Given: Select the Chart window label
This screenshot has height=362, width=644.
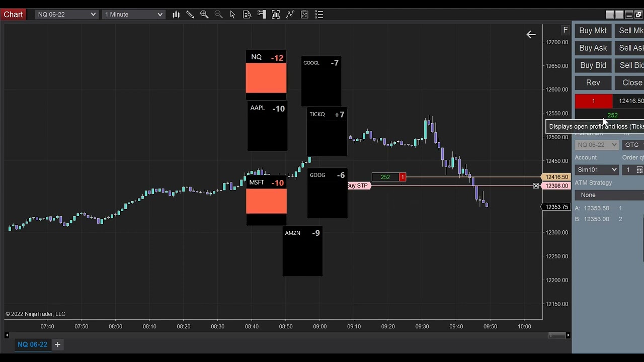Looking at the screenshot, I should click(x=14, y=15).
